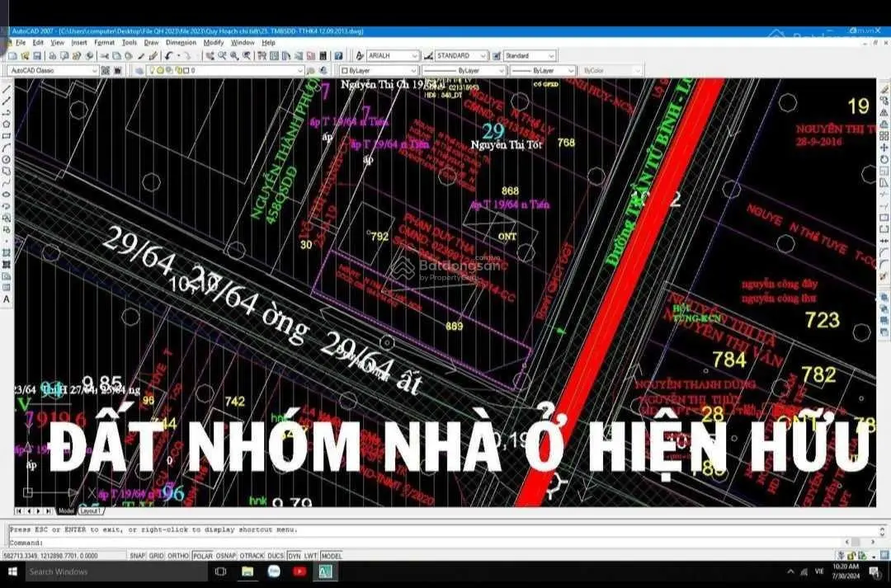Toggle GRID display in status bar
Viewport: 891px width, 588px height.
pyautogui.click(x=156, y=556)
